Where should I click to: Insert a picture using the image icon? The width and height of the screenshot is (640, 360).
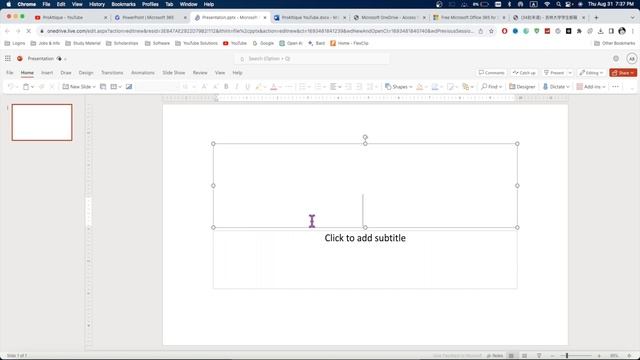point(129,87)
